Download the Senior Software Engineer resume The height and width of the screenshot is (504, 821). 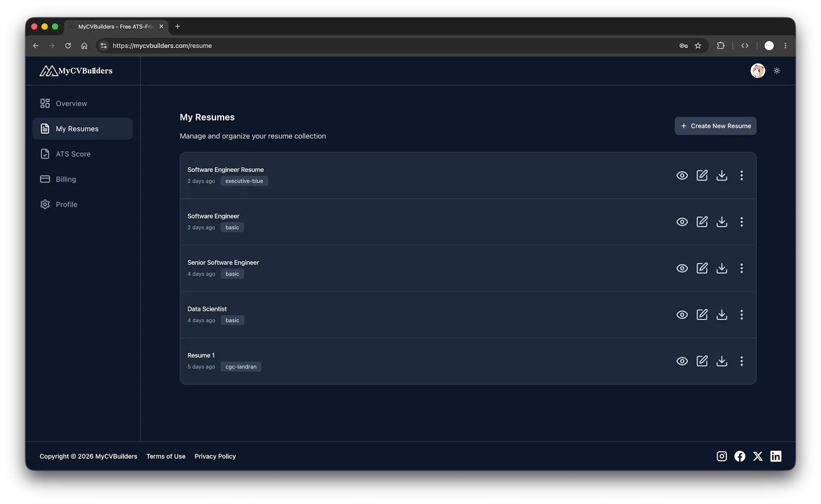point(722,268)
